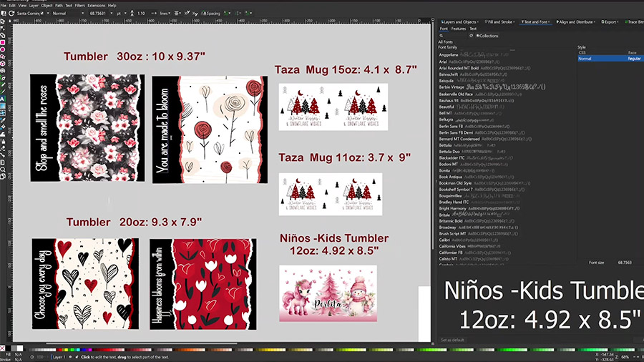
Task: Select the Paint bucket tool
Action: [x=3, y=127]
